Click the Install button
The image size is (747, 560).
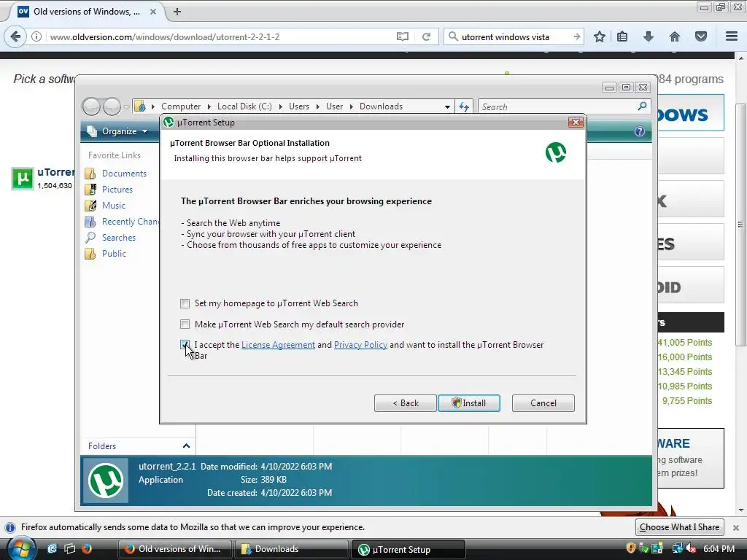tap(469, 402)
